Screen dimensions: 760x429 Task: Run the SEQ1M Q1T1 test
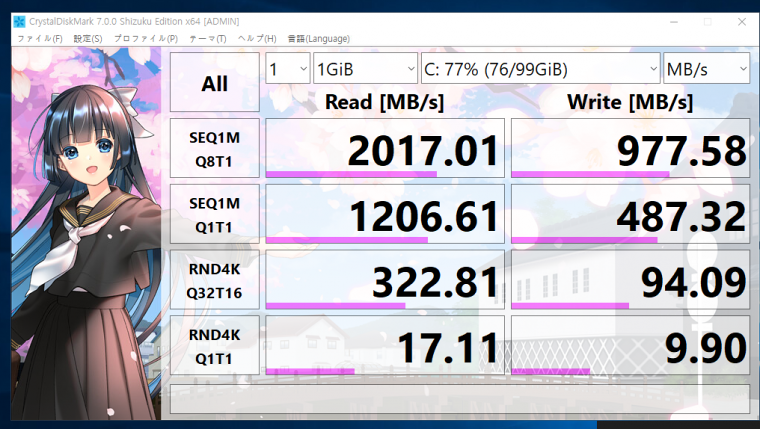click(215, 214)
